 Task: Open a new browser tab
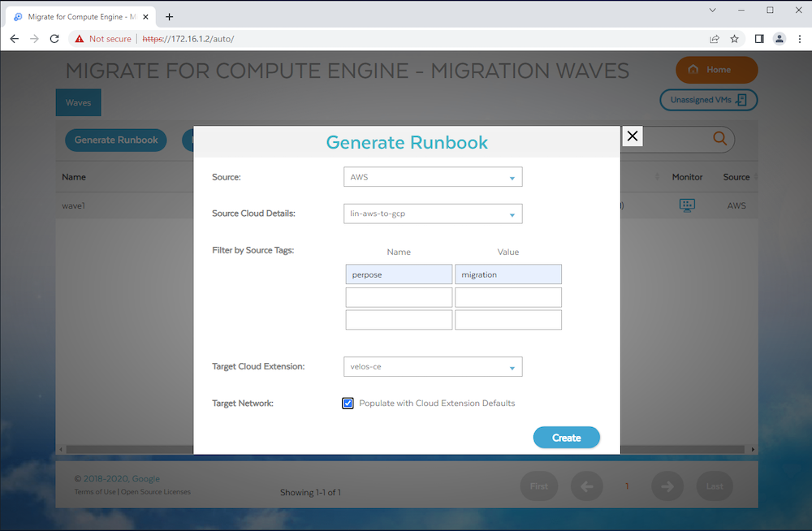click(170, 16)
